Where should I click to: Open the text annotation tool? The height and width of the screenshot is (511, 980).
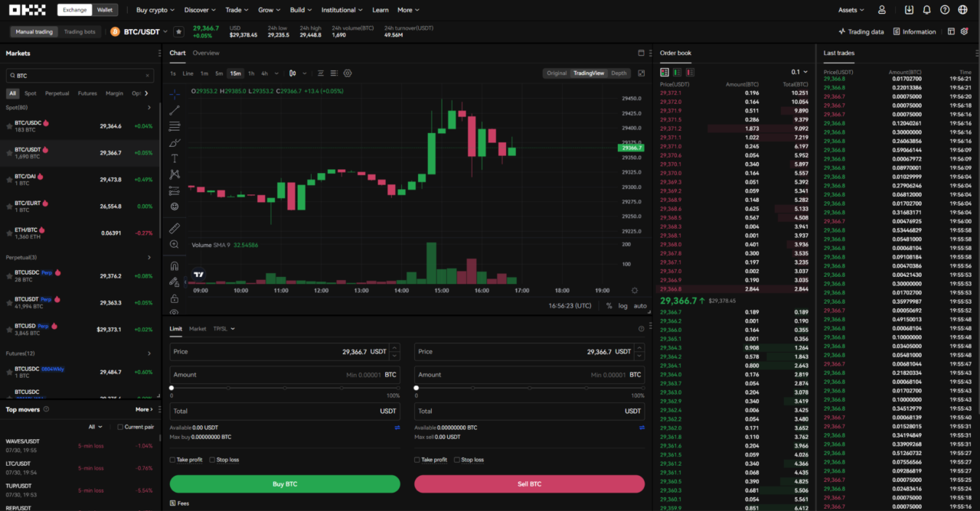click(x=175, y=158)
